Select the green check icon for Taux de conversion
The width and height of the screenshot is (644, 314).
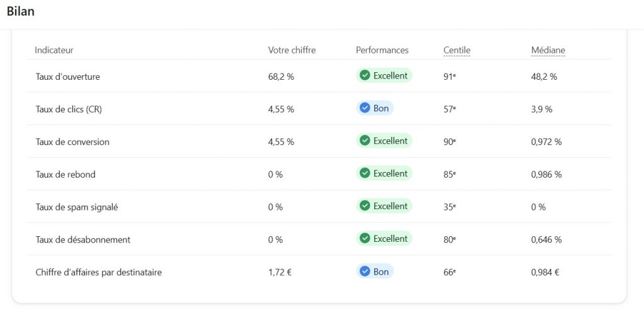tap(365, 141)
